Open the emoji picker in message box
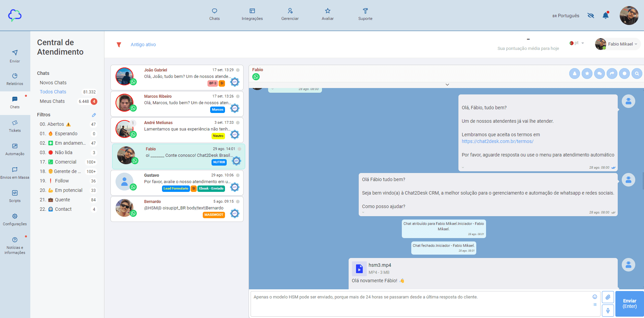Screen dimensions: 644x318 tap(595, 297)
